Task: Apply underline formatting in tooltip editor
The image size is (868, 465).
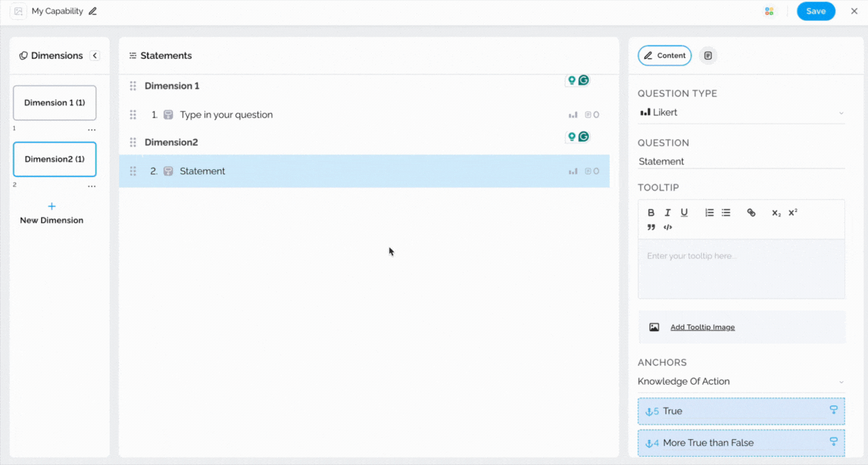Action: tap(684, 213)
